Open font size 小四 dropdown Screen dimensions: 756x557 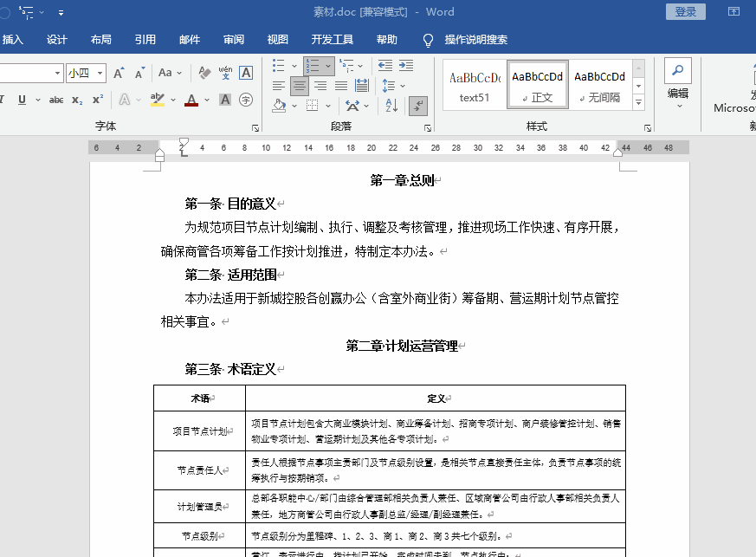tap(100, 74)
